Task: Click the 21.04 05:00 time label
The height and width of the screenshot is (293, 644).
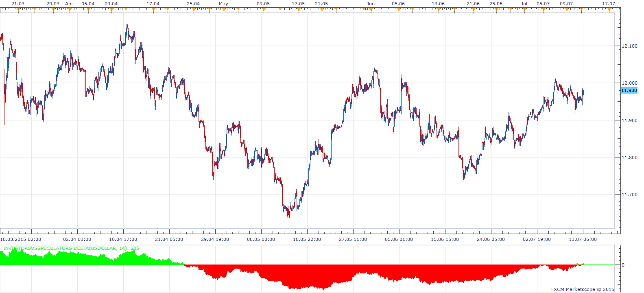Action: point(169,239)
